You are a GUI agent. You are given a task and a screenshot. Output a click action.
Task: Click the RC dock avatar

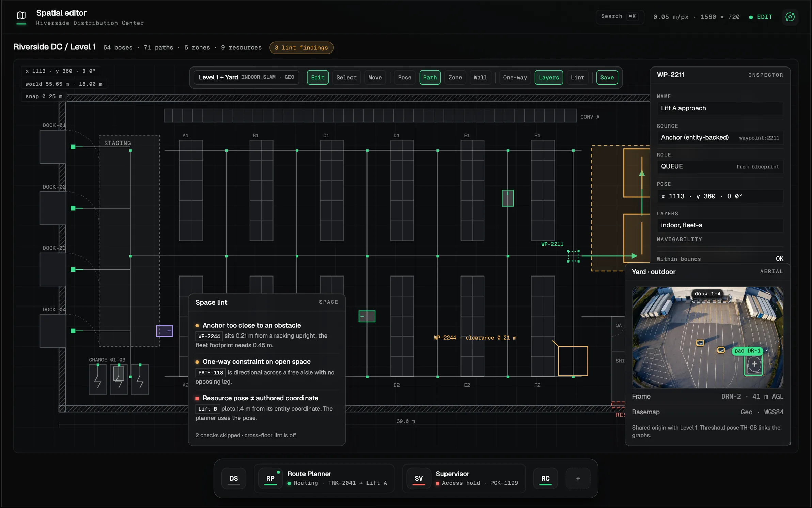[x=545, y=478]
